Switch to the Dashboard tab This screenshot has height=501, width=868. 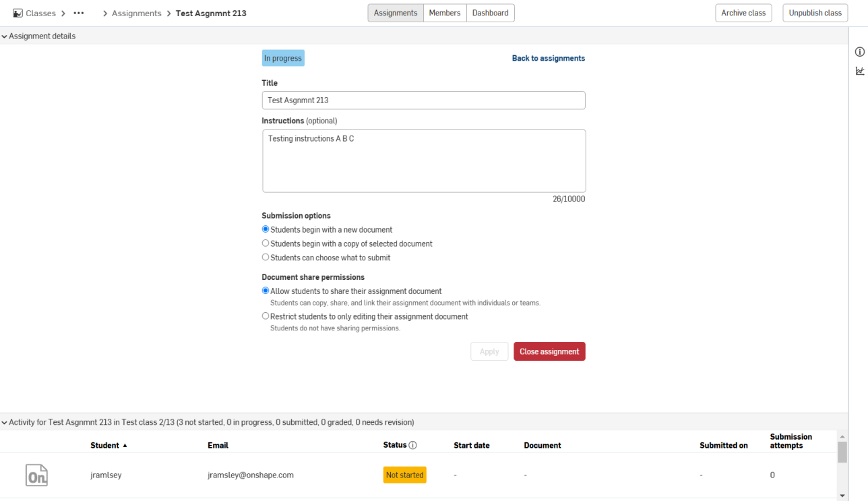pos(491,13)
